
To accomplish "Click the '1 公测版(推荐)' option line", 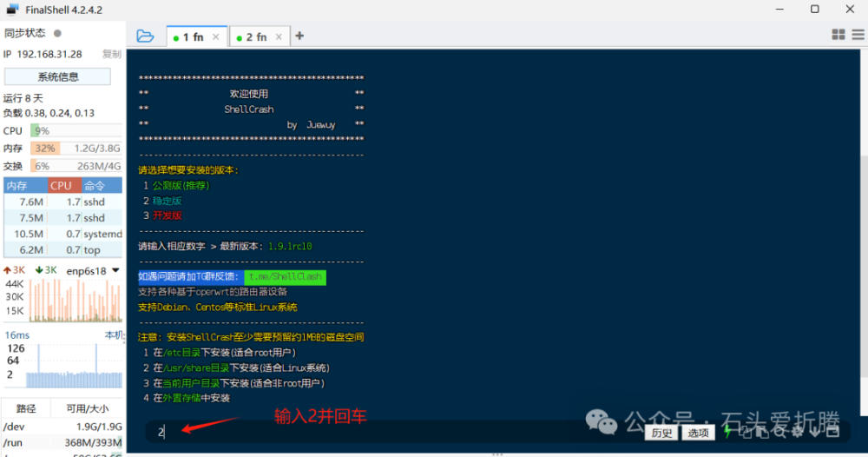I will click(x=176, y=186).
